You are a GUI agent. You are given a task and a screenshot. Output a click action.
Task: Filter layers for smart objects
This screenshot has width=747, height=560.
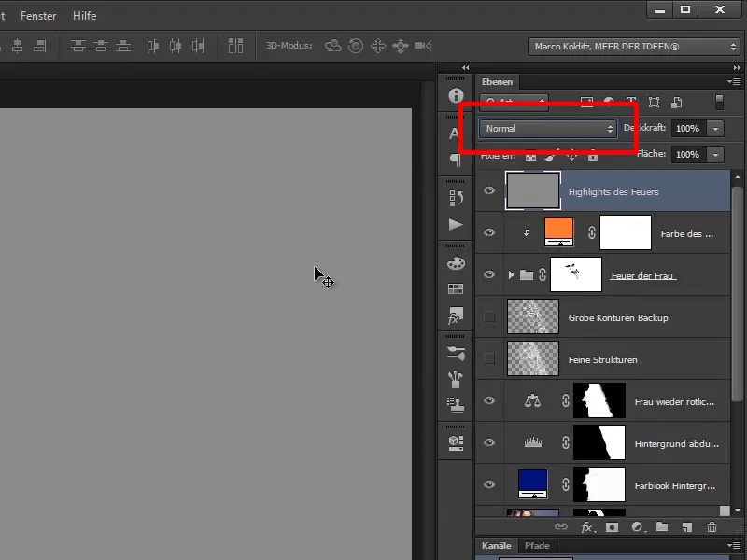point(676,103)
